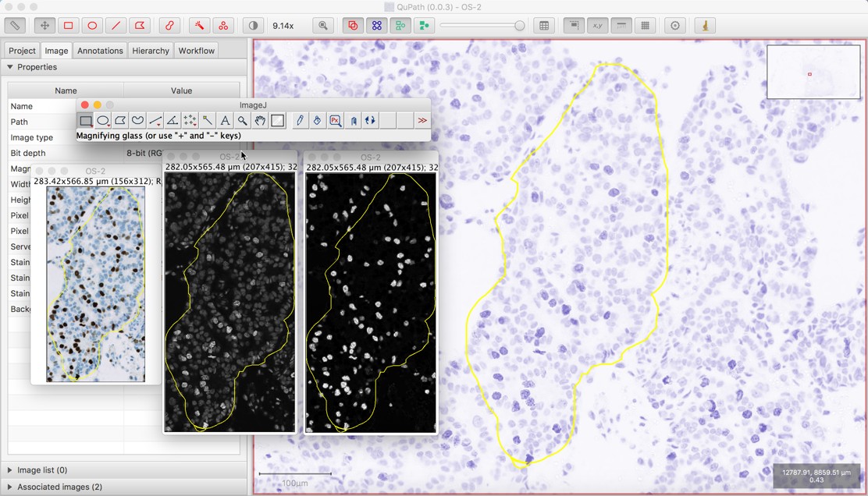The height and width of the screenshot is (496, 868).
Task: Select ImageJ Multi-point tool
Action: (x=190, y=121)
